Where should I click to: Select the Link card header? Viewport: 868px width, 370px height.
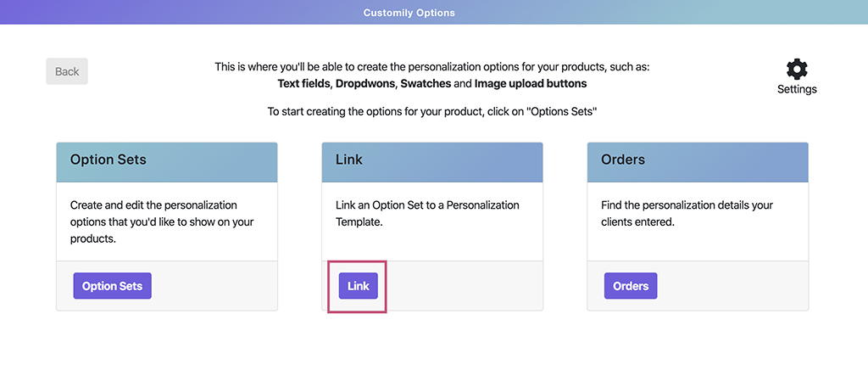[x=432, y=161]
